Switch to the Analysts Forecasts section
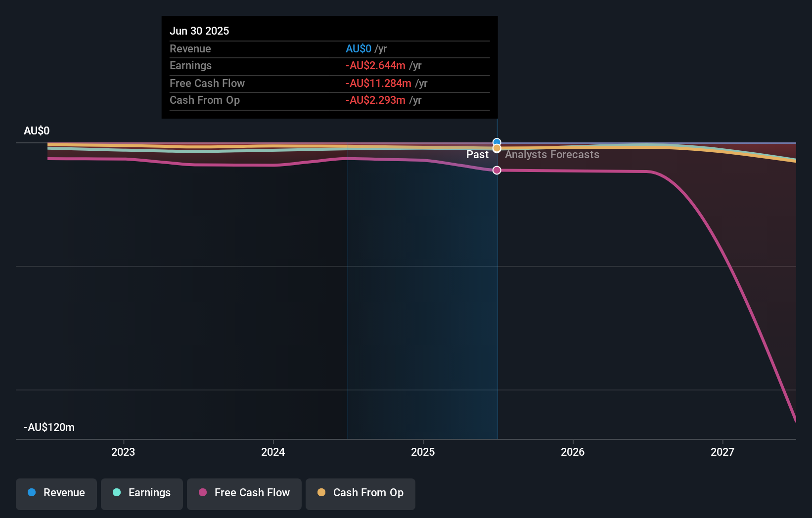The image size is (812, 518). tap(552, 154)
